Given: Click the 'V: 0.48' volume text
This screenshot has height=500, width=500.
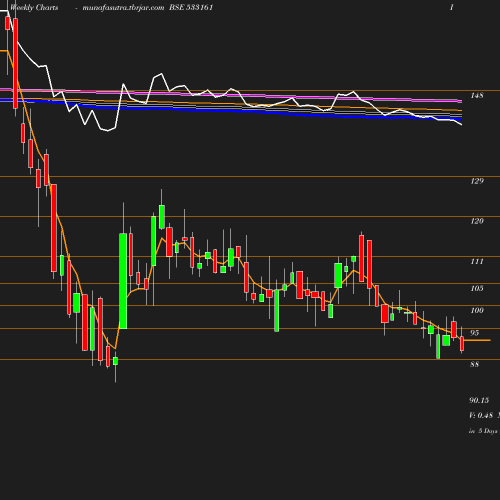Looking at the screenshot, I should [x=481, y=415].
